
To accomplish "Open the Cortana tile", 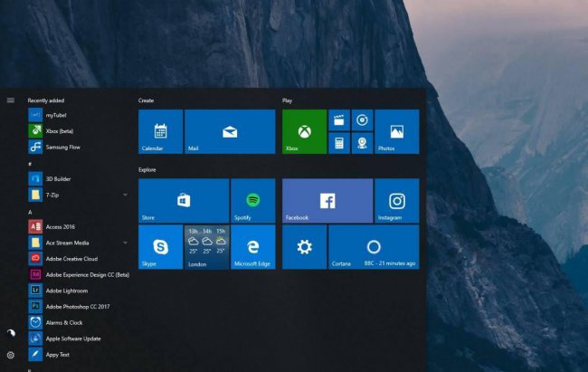I will click(374, 247).
